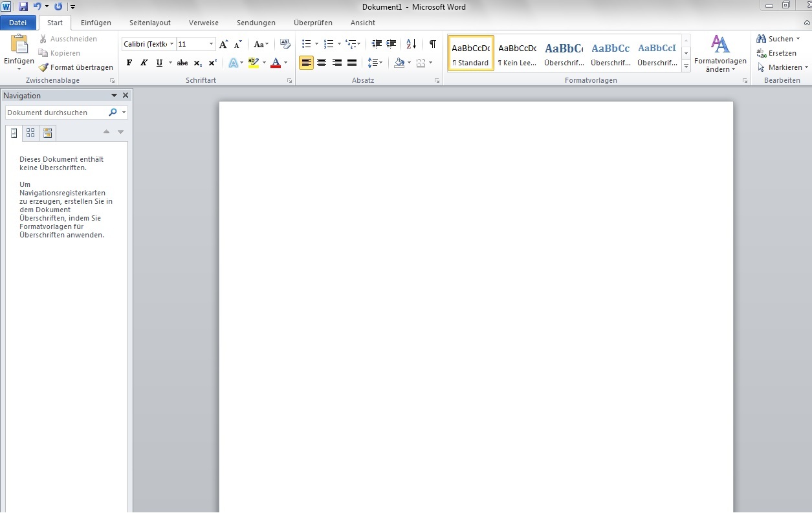The width and height of the screenshot is (812, 513).
Task: Click the bullet list icon
Action: (307, 44)
